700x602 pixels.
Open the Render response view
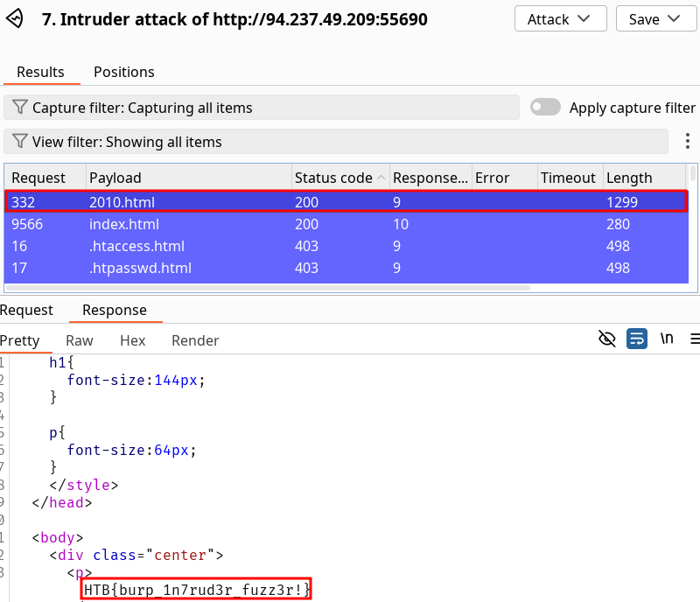coord(195,340)
